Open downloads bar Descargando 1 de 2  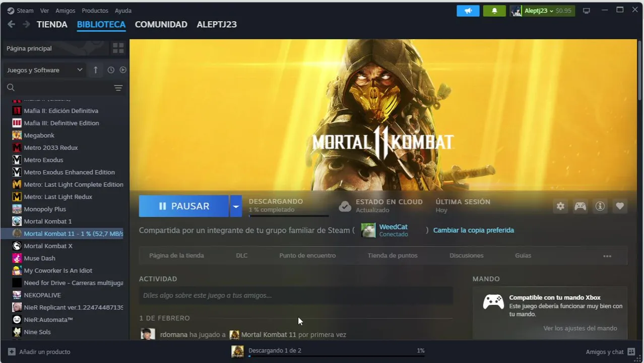point(328,351)
